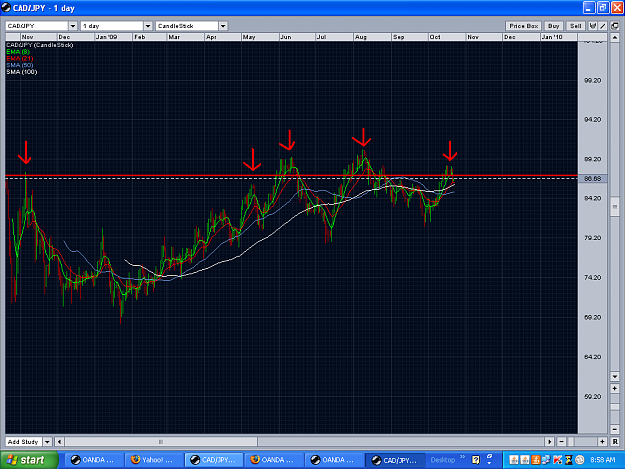Switch to OANDA Firefox taskbar window
The image size is (625, 469).
click(x=273, y=460)
